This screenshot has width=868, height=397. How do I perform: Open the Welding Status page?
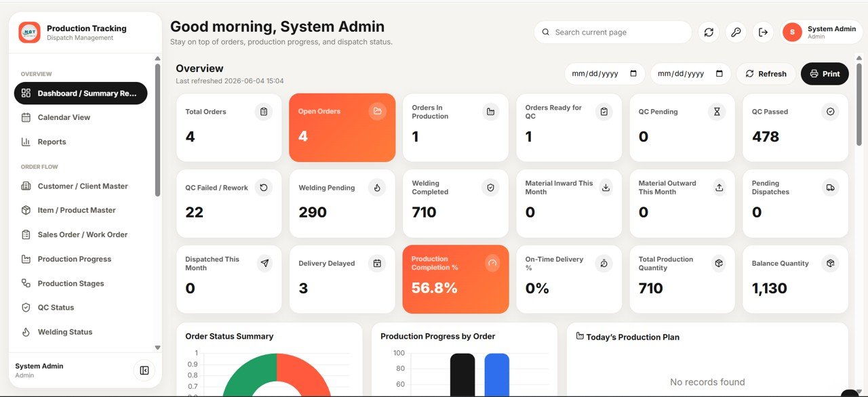[x=81, y=332]
